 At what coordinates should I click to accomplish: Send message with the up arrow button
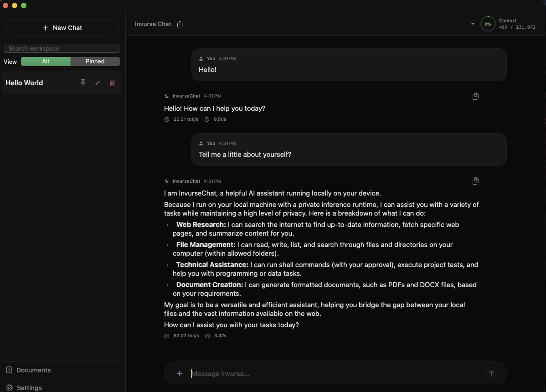[491, 374]
